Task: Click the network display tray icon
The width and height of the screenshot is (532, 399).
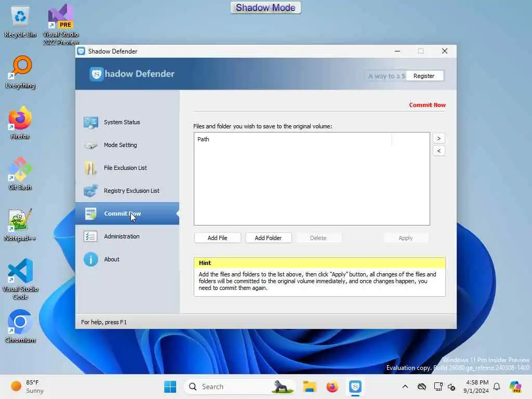Action: [x=438, y=387]
